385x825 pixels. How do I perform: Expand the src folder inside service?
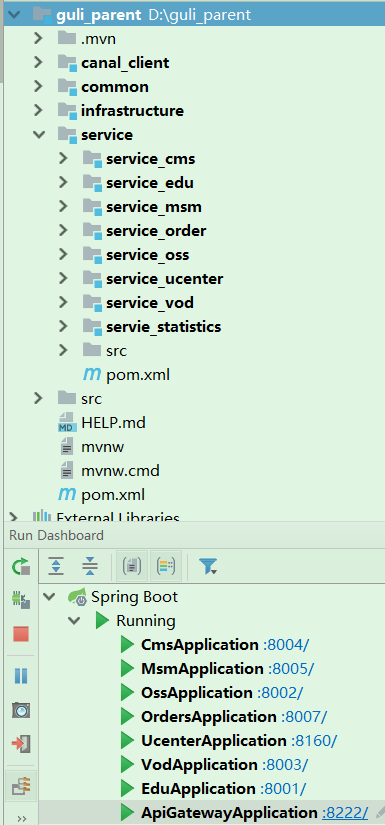tap(63, 350)
